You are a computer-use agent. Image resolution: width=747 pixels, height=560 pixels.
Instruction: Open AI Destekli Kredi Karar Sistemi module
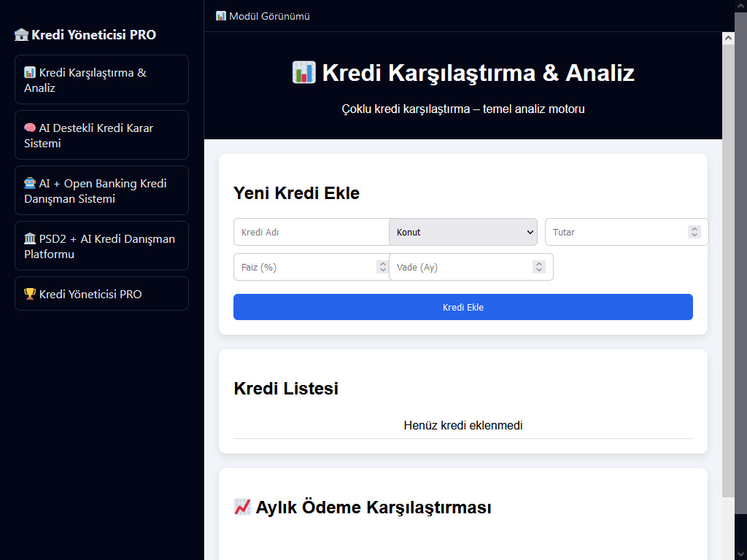click(101, 136)
